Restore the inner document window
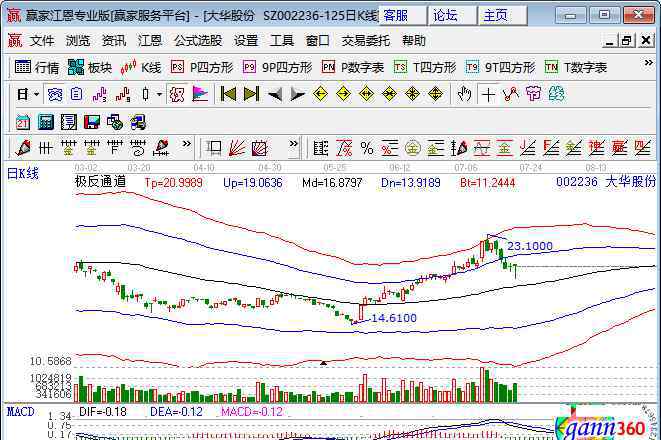The image size is (661, 440). (626, 41)
